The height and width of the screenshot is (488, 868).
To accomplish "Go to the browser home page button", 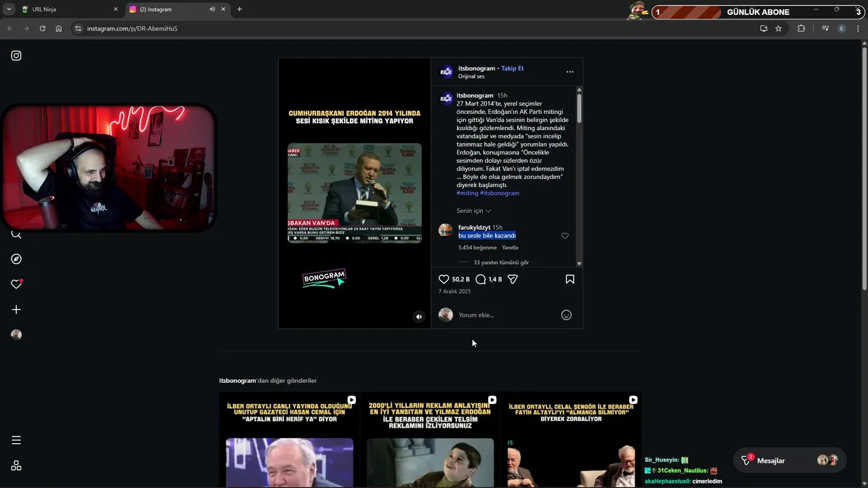I will point(58,28).
